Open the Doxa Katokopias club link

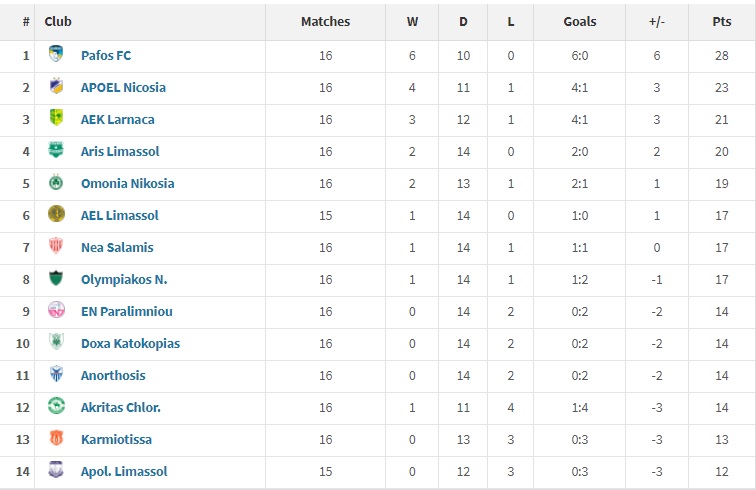130,343
